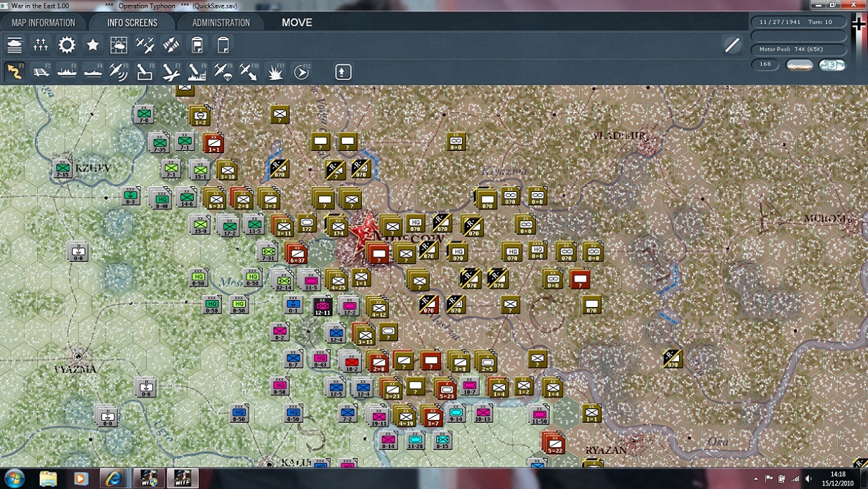Click the F11 explosion icon
Screen dimensions: 868x489
tap(276, 71)
